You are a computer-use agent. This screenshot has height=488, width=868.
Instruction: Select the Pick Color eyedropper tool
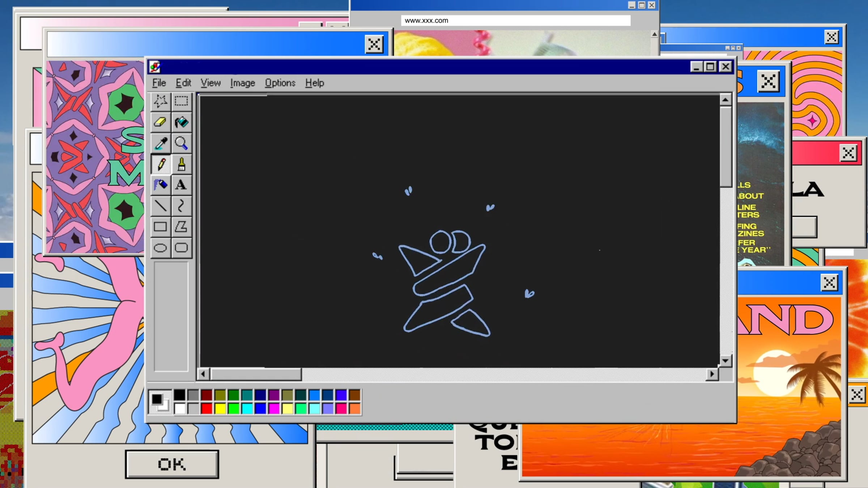click(160, 143)
